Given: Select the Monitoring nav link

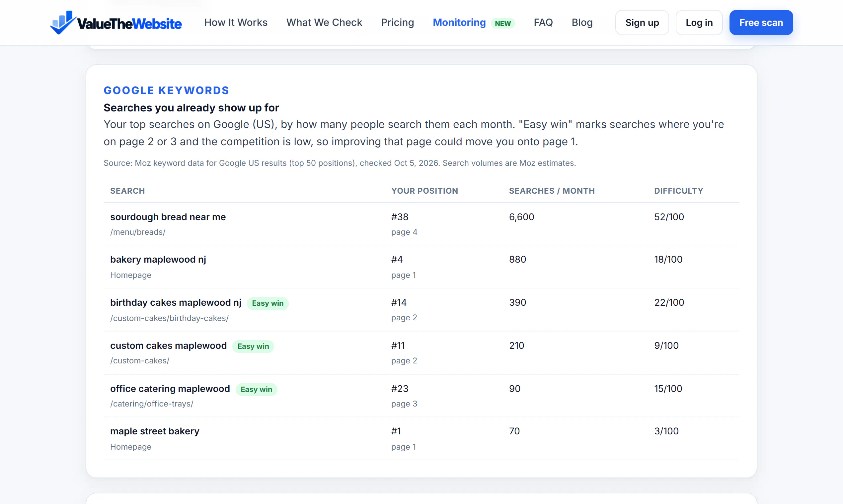Looking at the screenshot, I should coord(459,23).
